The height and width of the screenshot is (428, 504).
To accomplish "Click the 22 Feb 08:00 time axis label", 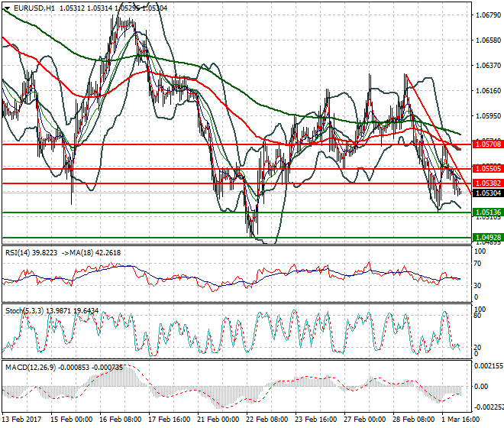I will coord(268,420).
